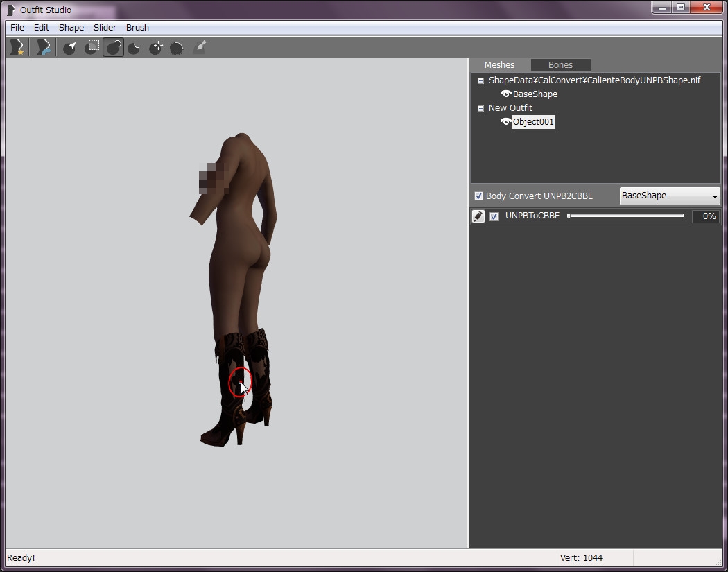Select the Smooth brush tool
The image size is (728, 572).
coord(177,47)
